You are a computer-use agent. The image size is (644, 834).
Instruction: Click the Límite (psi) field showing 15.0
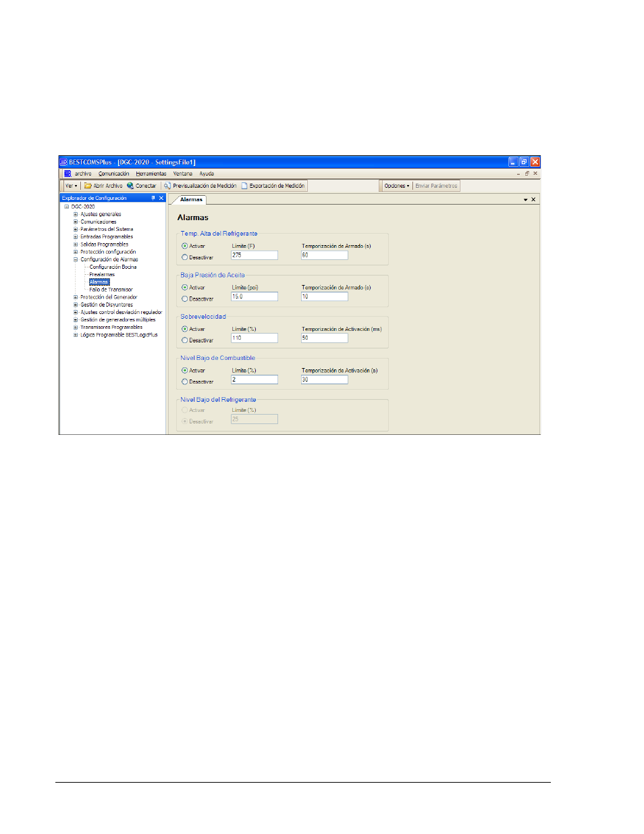[254, 296]
